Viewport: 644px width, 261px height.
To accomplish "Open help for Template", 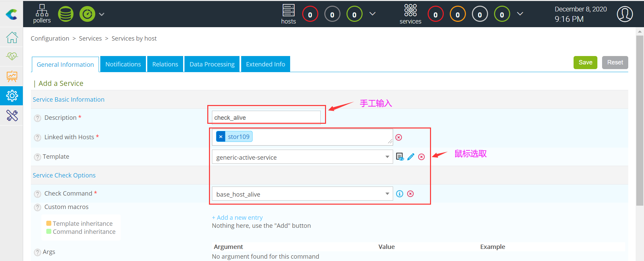I will 38,157.
